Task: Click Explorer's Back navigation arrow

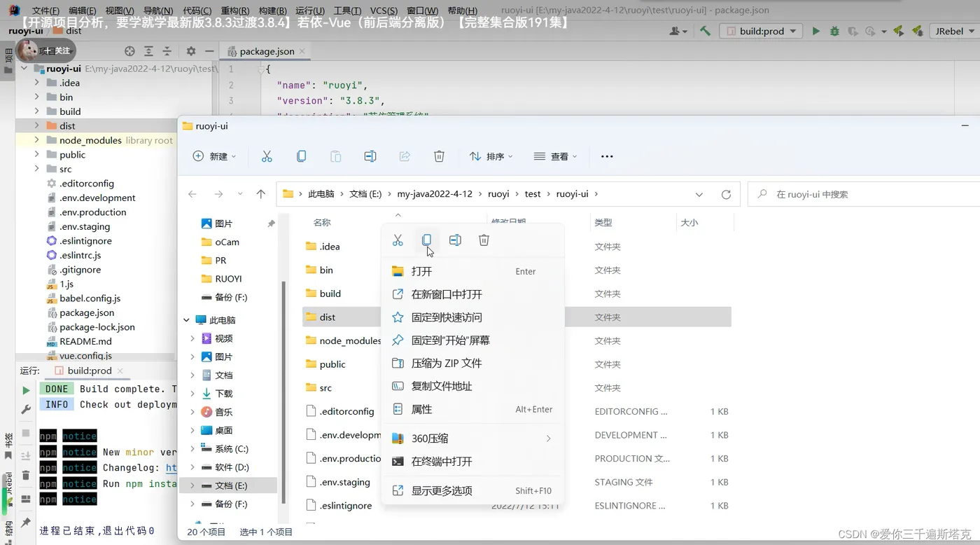Action: pyautogui.click(x=192, y=194)
